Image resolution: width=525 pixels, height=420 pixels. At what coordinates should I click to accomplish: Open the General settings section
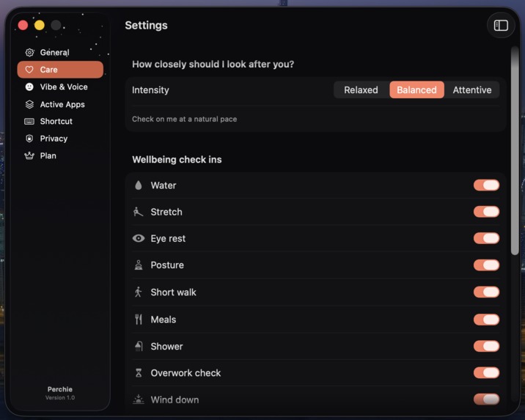[x=60, y=52]
